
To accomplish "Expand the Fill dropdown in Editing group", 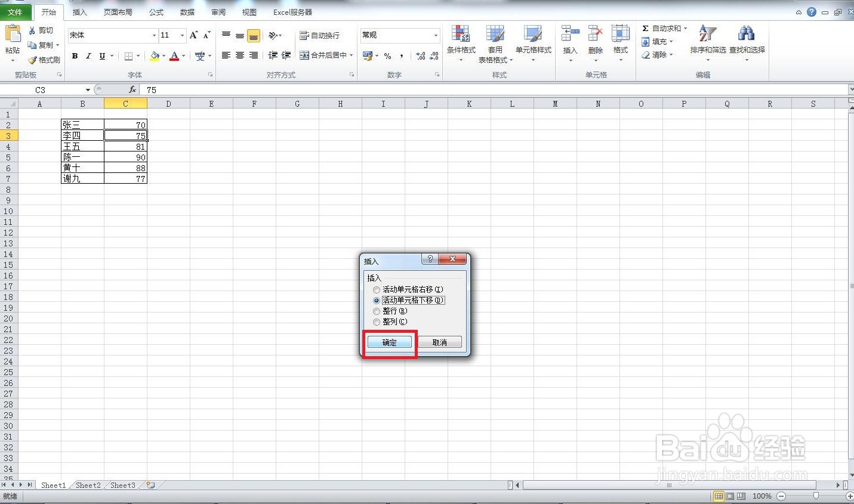I will click(x=671, y=42).
